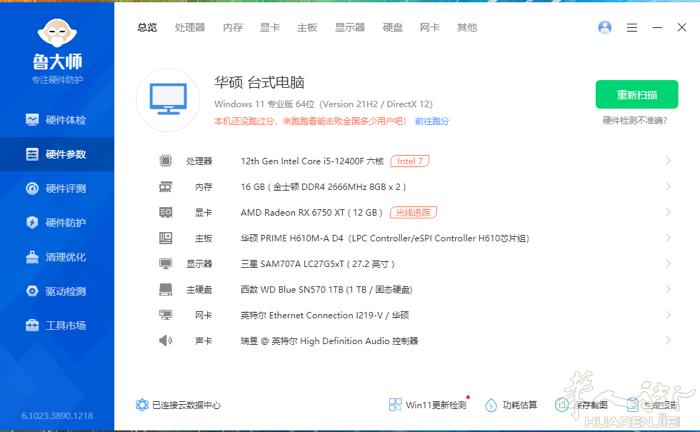Viewport: 700px width, 432px height.
Task: Click the Win11更新检测 button label
Action: [x=436, y=405]
